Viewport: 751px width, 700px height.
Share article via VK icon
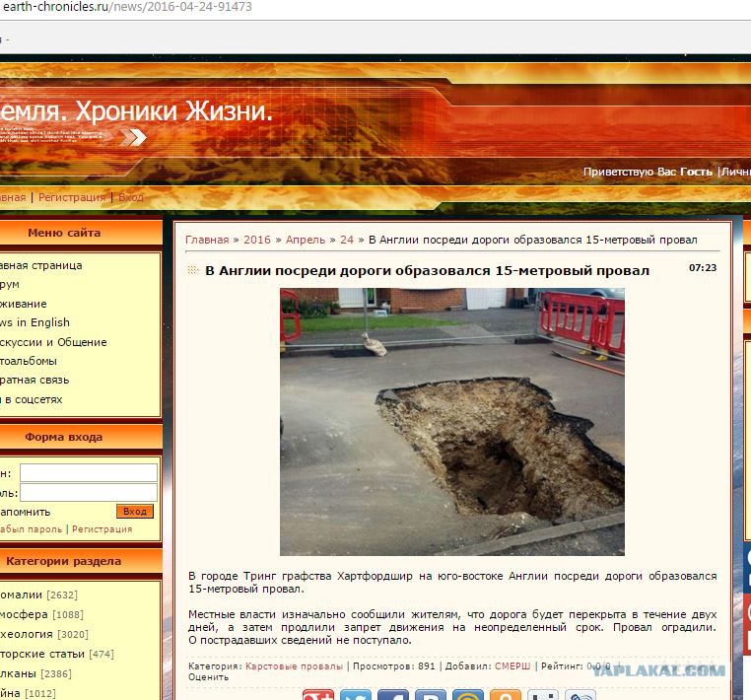(431, 695)
